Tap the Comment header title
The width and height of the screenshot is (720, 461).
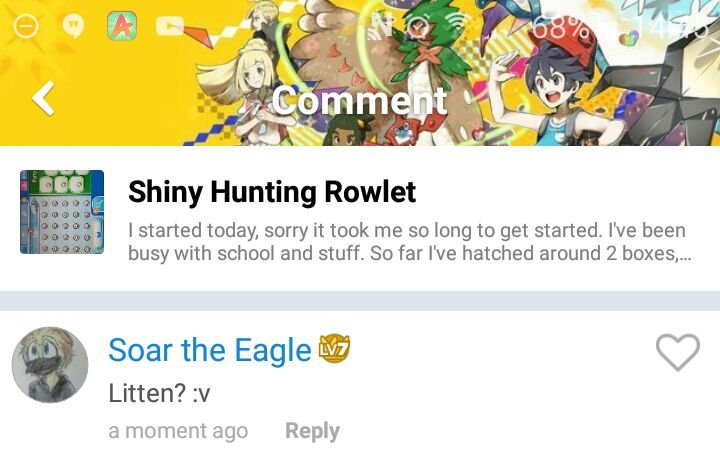point(360,101)
